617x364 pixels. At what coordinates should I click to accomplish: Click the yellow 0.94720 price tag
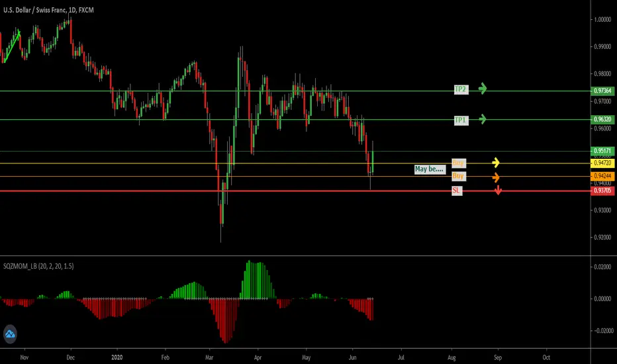pyautogui.click(x=602, y=163)
